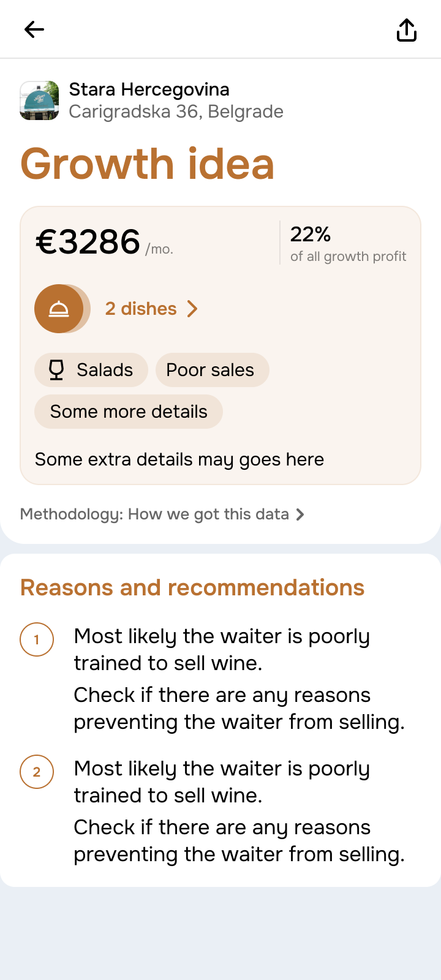Tap the wine glass icon in Salads tag
The height and width of the screenshot is (980, 441).
(x=56, y=370)
